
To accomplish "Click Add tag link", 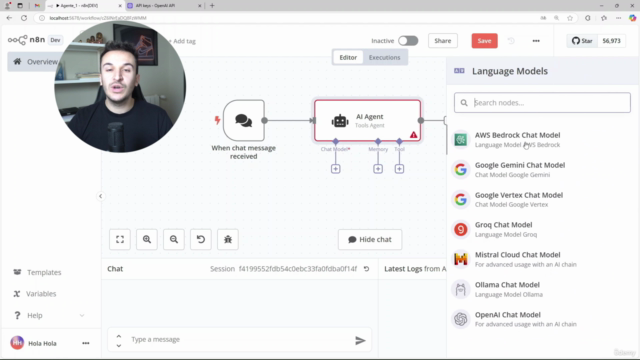I will (182, 41).
